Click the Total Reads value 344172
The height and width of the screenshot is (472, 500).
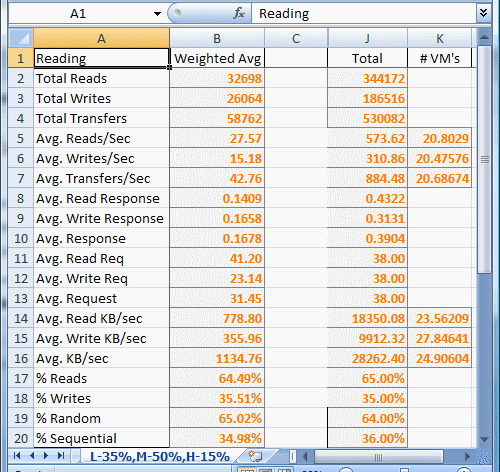[x=367, y=79]
